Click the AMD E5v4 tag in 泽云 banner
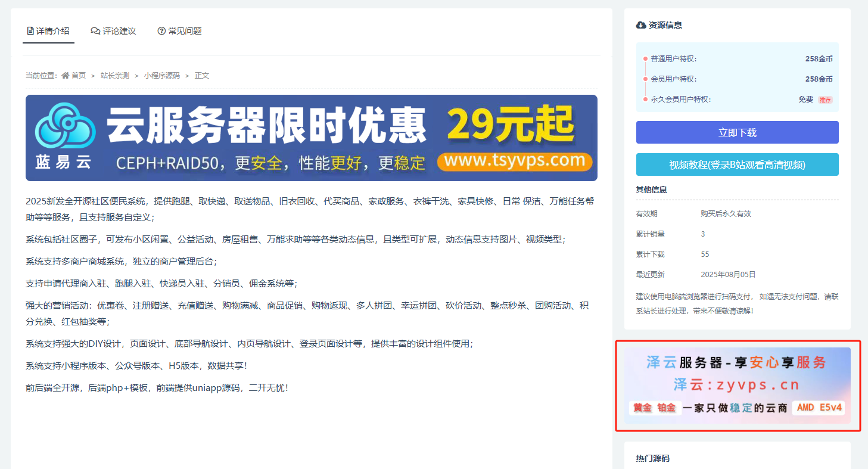 coord(818,408)
